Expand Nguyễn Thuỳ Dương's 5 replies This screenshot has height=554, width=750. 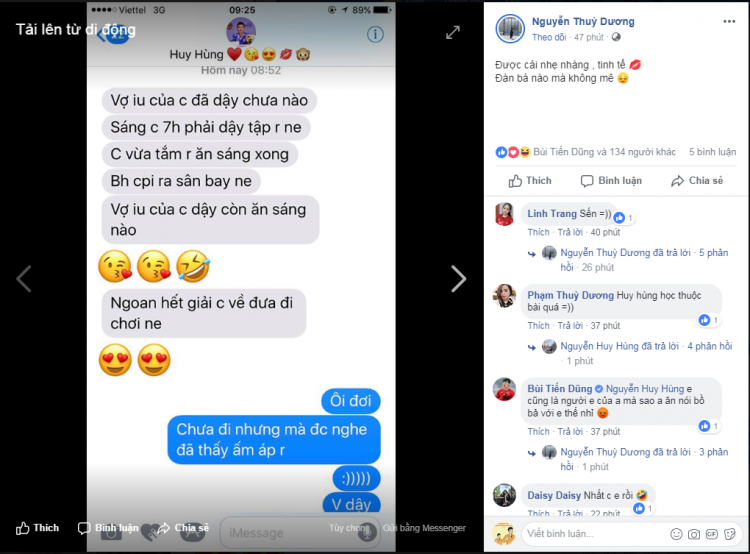(644, 260)
